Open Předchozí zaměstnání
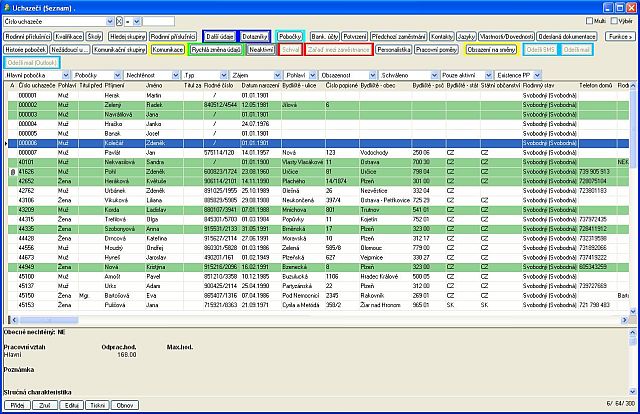Image resolution: width=640 pixels, height=414 pixels. coord(398,37)
